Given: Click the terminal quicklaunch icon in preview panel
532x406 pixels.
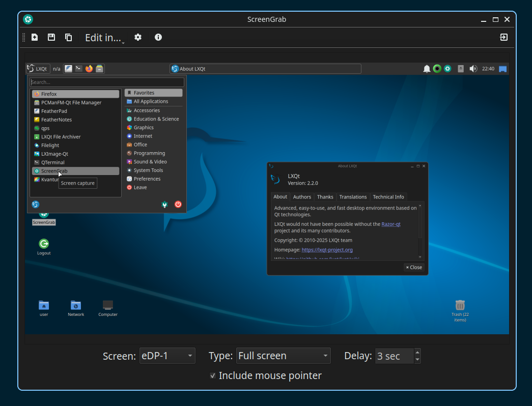Looking at the screenshot, I should 79,69.
